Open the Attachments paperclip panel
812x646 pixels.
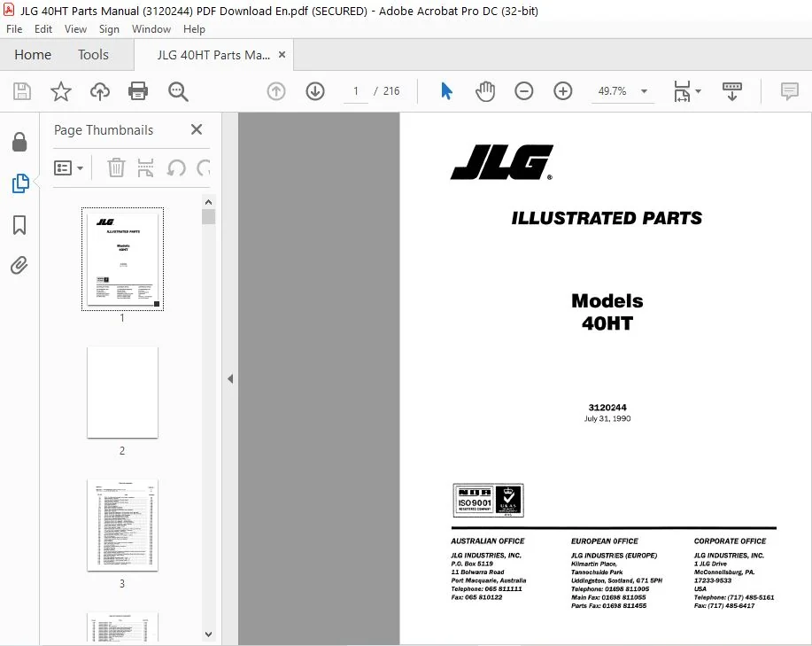19,266
